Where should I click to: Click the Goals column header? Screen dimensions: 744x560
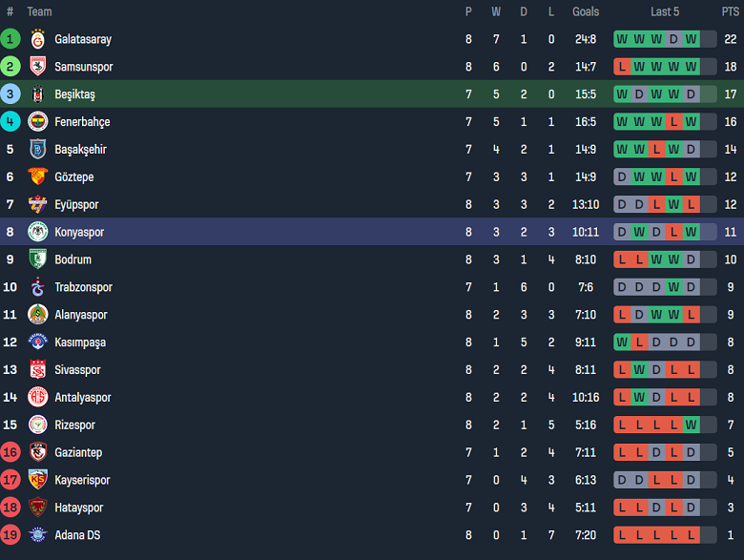[586, 11]
